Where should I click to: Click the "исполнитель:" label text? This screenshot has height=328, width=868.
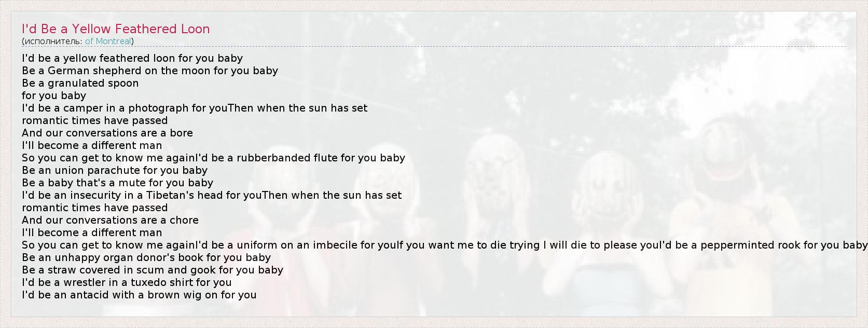pos(53,42)
